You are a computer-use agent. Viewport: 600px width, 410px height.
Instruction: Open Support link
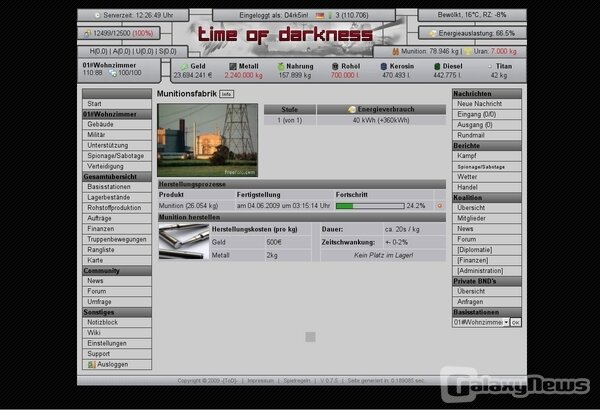tap(117, 354)
